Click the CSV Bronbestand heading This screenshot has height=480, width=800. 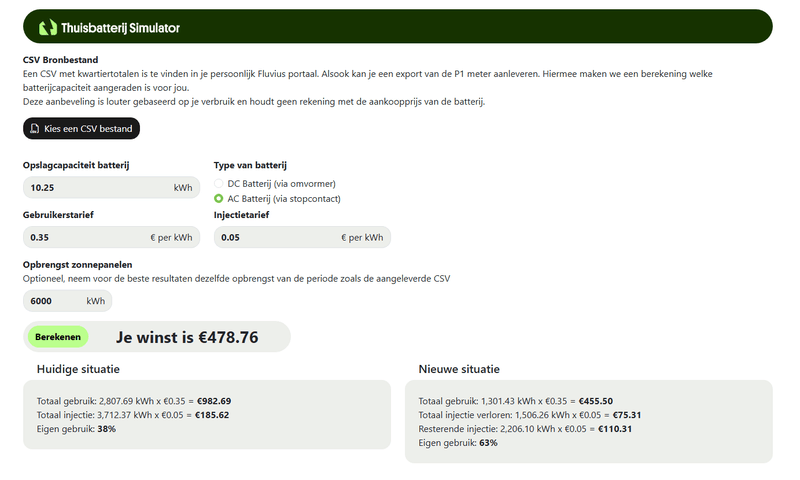click(x=60, y=60)
